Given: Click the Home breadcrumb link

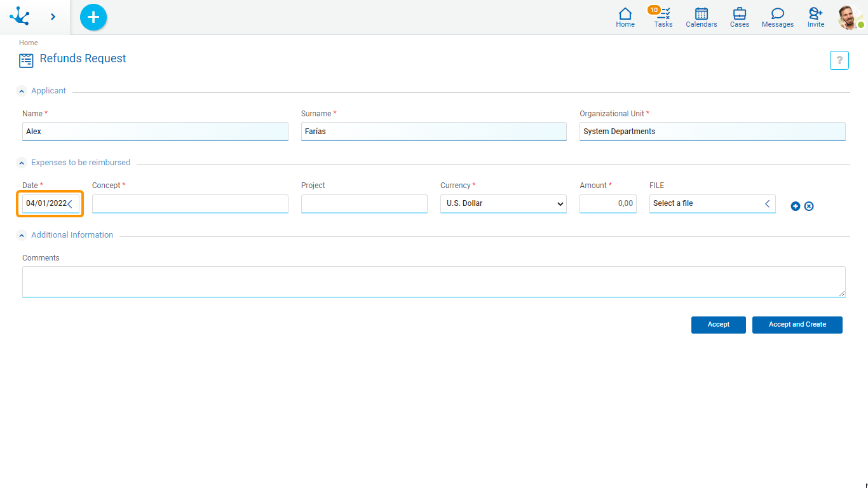Looking at the screenshot, I should [29, 43].
